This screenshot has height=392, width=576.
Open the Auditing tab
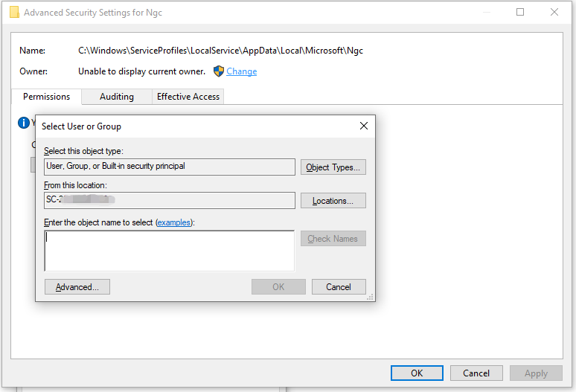click(x=116, y=97)
